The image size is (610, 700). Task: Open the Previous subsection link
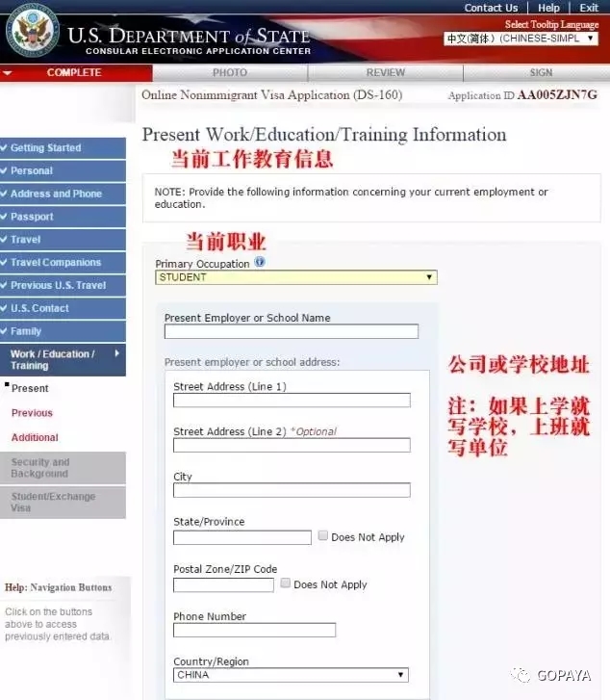pyautogui.click(x=32, y=413)
